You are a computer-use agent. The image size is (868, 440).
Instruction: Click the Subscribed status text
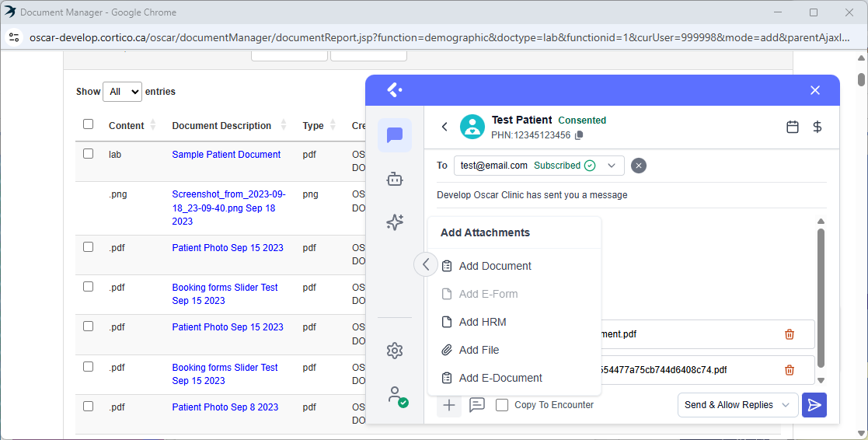557,166
